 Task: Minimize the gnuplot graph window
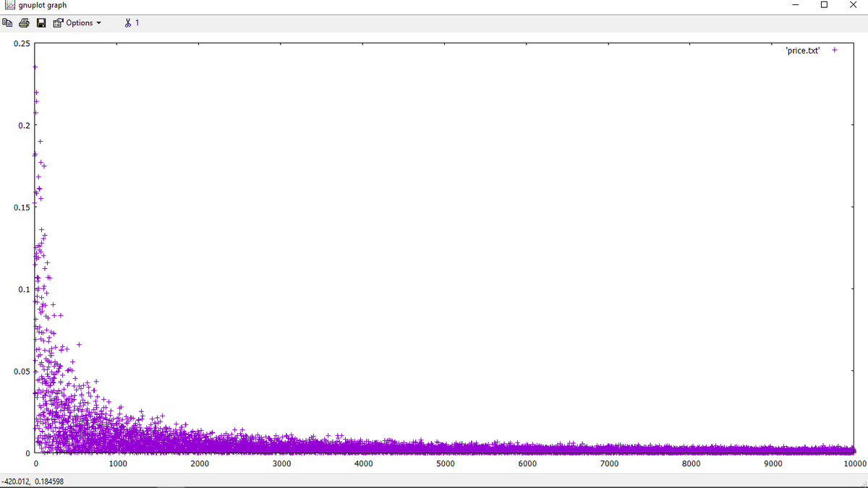click(795, 6)
